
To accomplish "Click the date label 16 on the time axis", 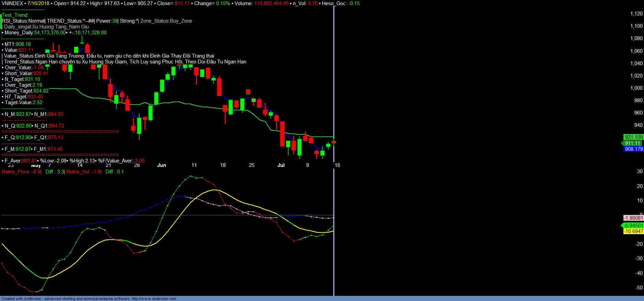I will 337,165.
